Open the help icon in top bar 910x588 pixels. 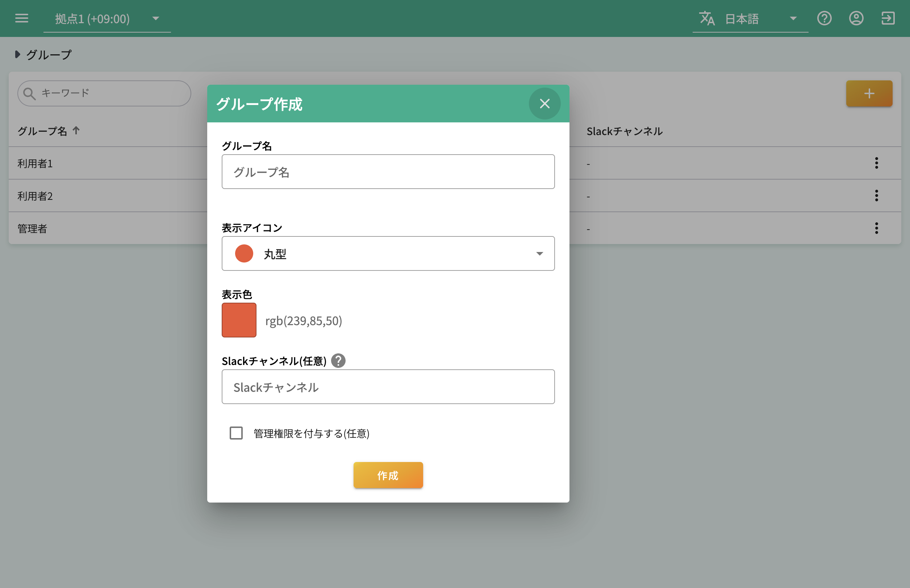tap(825, 18)
